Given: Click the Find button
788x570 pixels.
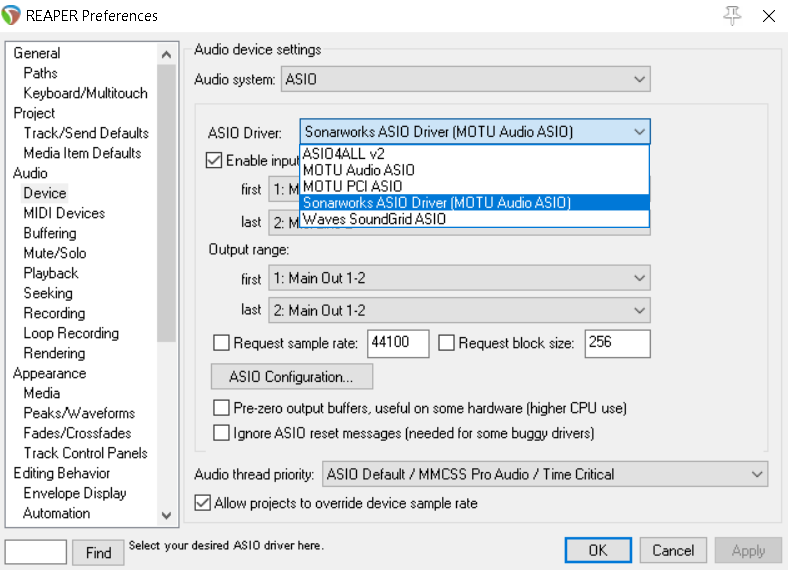Looking at the screenshot, I should coord(98,553).
